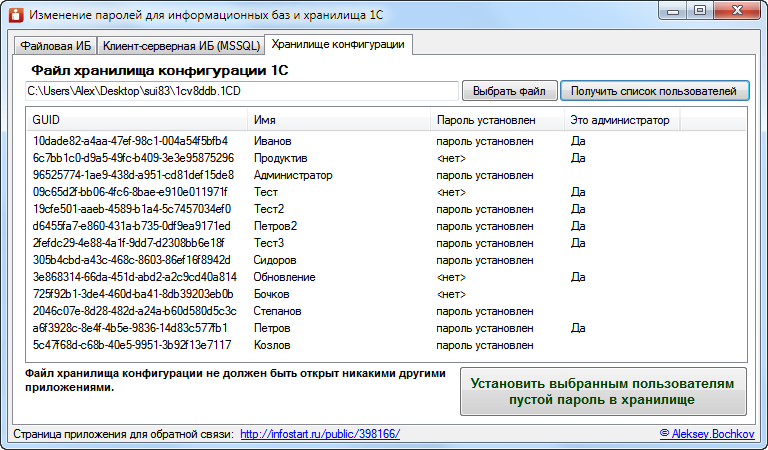Maximize the application window
Screen dimensions: 768x450
(700, 11)
